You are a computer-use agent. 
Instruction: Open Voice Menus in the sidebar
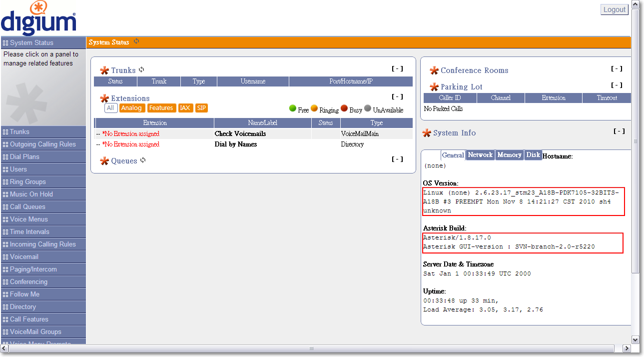pos(43,219)
